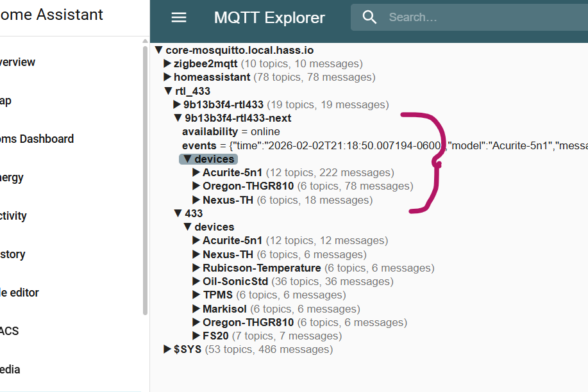Collapse the rtl_433 topic arrow
The height and width of the screenshot is (392, 588).
[168, 91]
